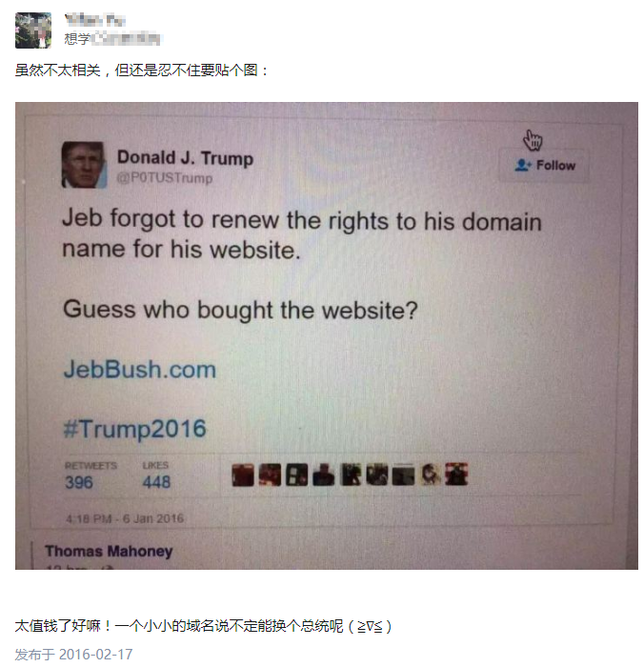Click the third liker avatar thumbnail

pyautogui.click(x=297, y=475)
